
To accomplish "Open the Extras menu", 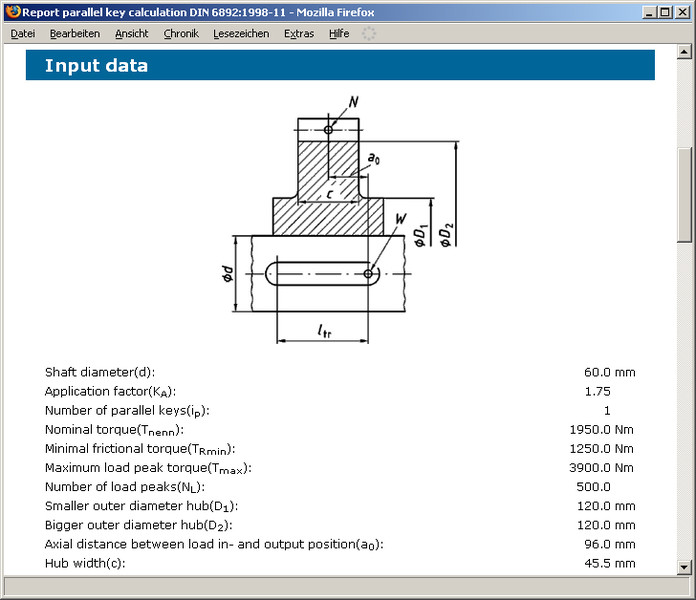I will coord(298,33).
